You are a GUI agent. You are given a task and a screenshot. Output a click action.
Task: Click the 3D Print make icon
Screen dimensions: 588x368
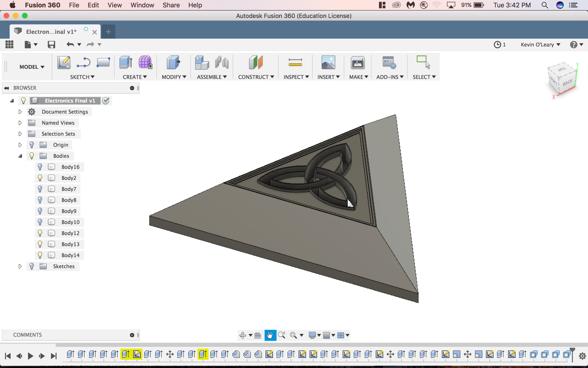pos(357,62)
